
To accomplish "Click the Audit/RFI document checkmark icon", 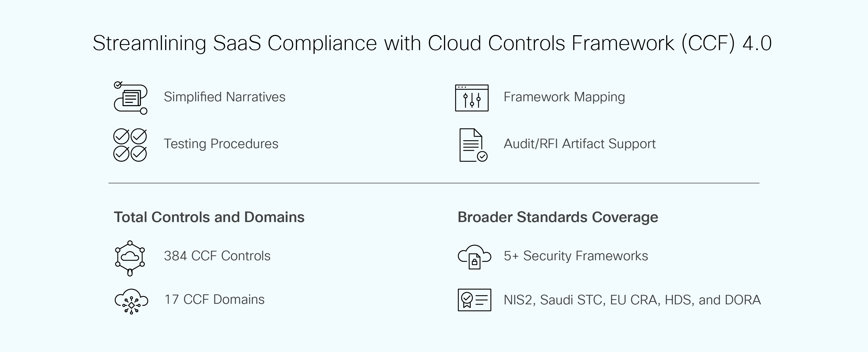I will pyautogui.click(x=473, y=145).
